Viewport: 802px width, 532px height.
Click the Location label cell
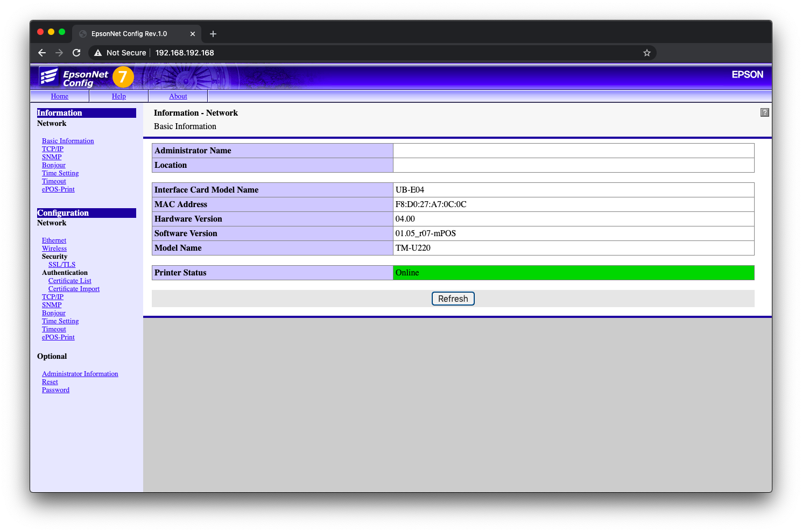(273, 165)
